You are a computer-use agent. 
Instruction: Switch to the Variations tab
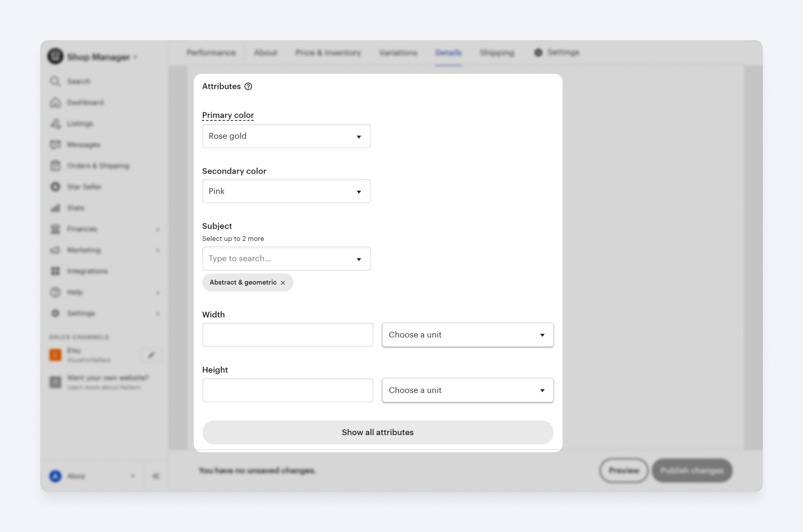[398, 53]
